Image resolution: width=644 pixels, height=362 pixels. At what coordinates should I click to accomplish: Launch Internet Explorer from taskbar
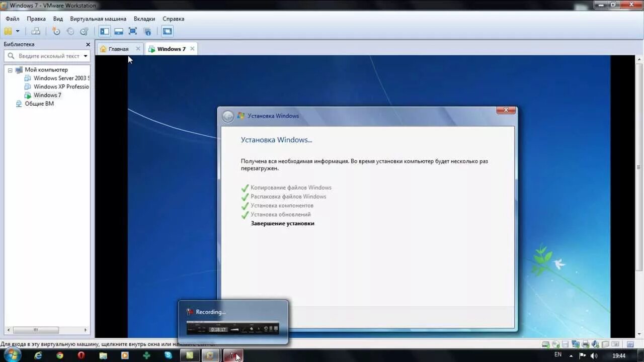pyautogui.click(x=38, y=355)
